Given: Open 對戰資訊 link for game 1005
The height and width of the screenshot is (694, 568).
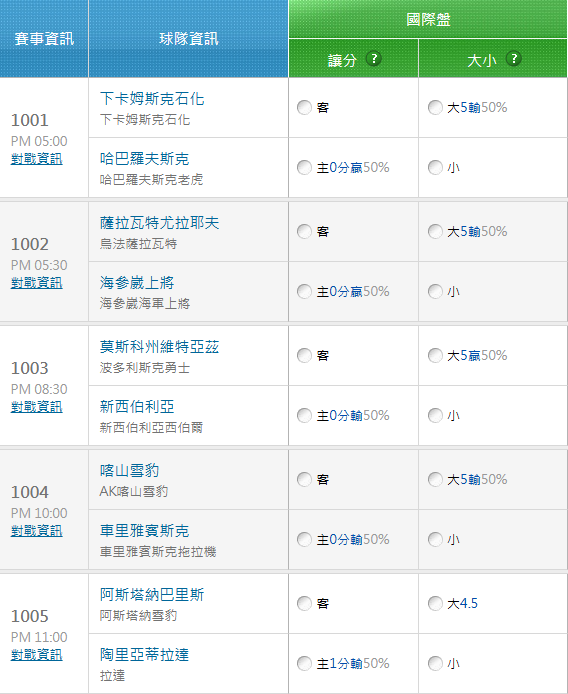Looking at the screenshot, I should pos(37,655).
